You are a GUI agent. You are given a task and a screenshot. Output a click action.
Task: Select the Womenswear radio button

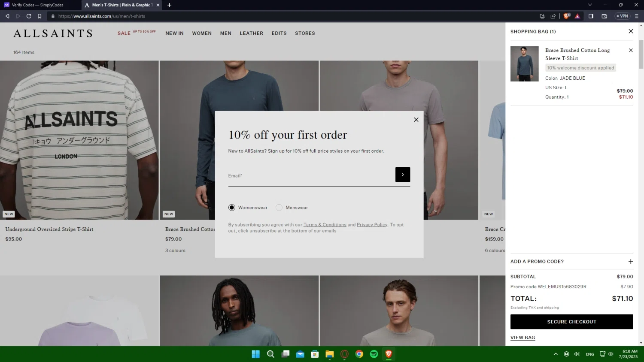232,208
